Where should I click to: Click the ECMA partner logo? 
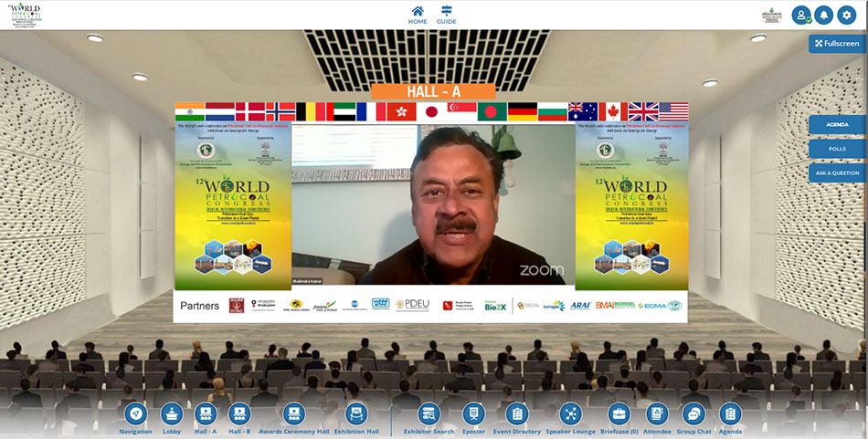pos(651,305)
